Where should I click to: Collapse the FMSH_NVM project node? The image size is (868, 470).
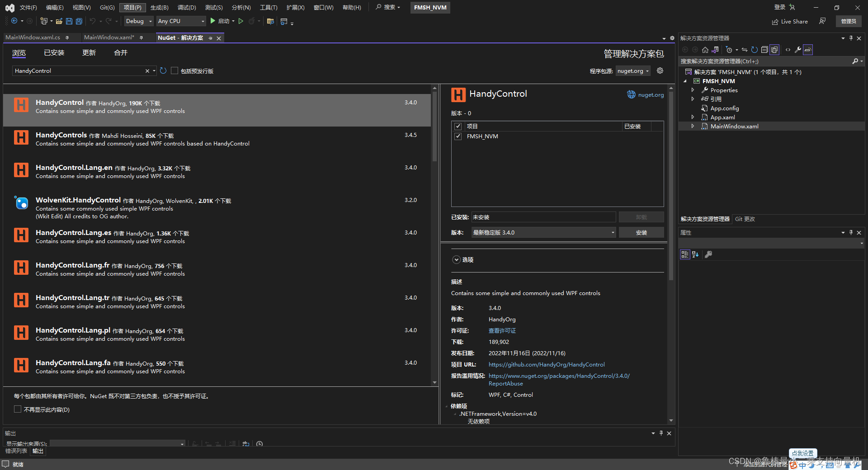coord(685,81)
